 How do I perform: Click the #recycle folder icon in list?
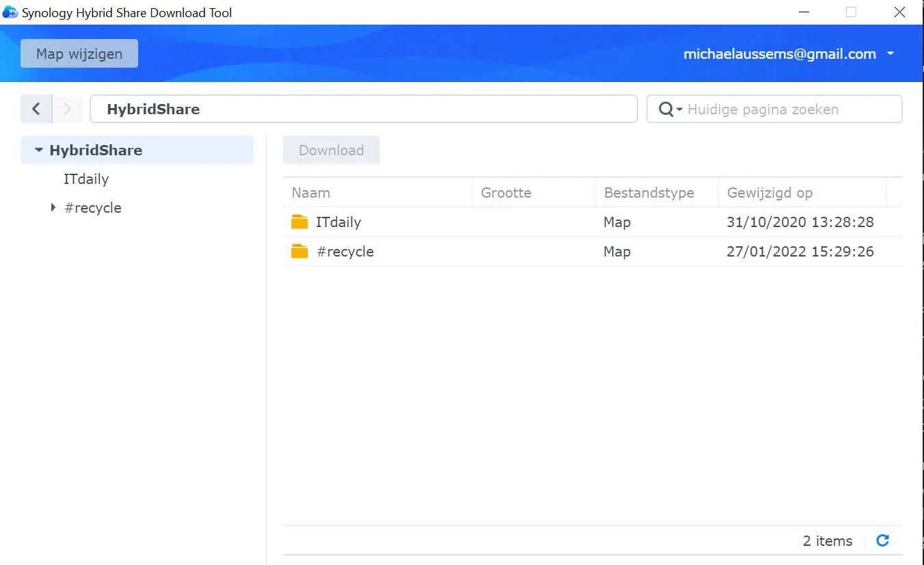click(300, 251)
